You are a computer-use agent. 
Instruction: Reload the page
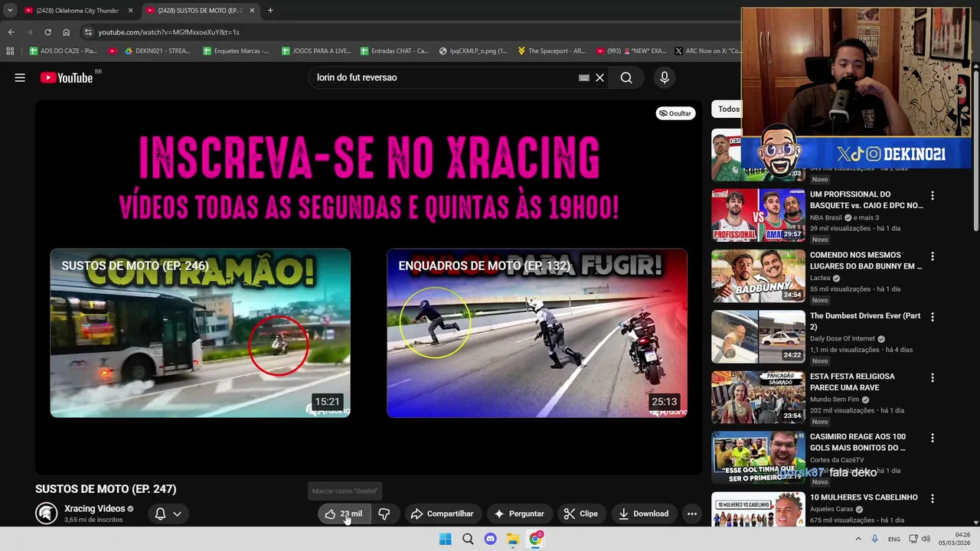47,32
